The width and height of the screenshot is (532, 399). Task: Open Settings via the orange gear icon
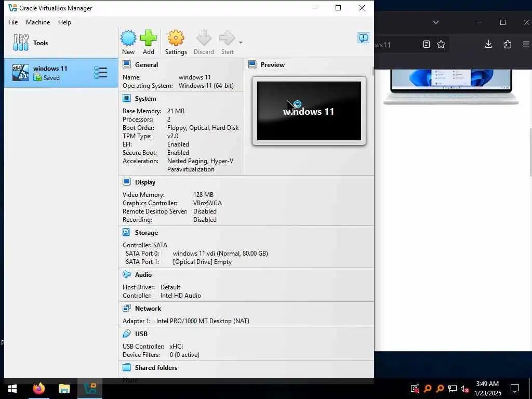pos(176,38)
